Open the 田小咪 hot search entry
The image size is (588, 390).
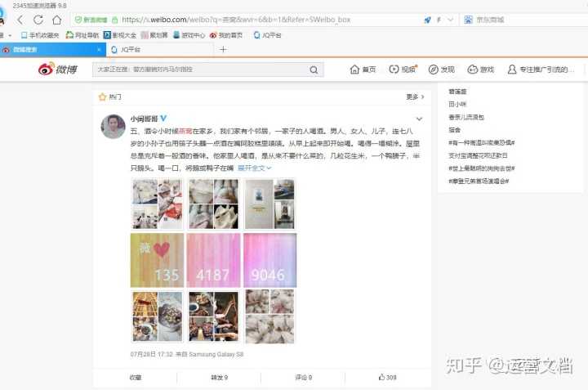tap(457, 104)
